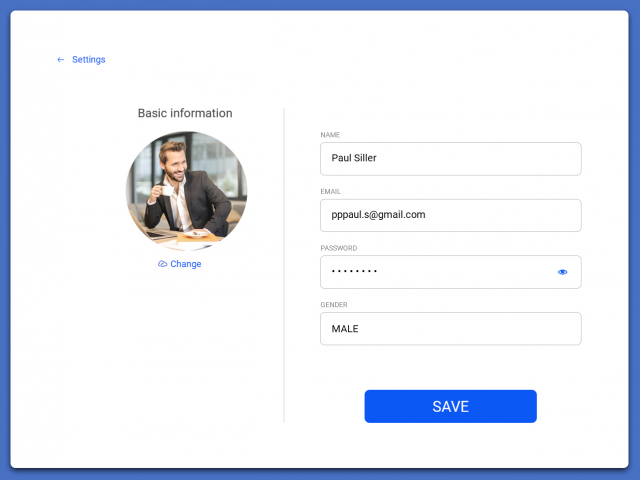Click the Change photo link

pos(185,264)
